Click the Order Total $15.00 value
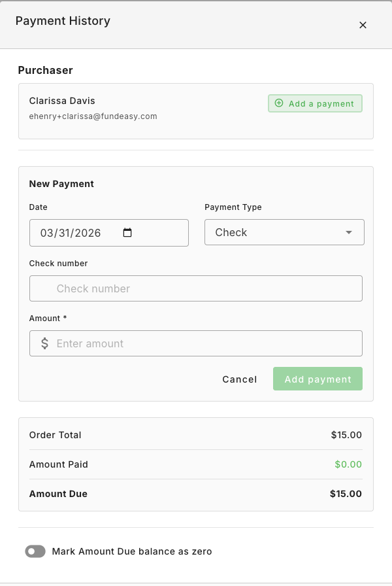 [x=346, y=435]
